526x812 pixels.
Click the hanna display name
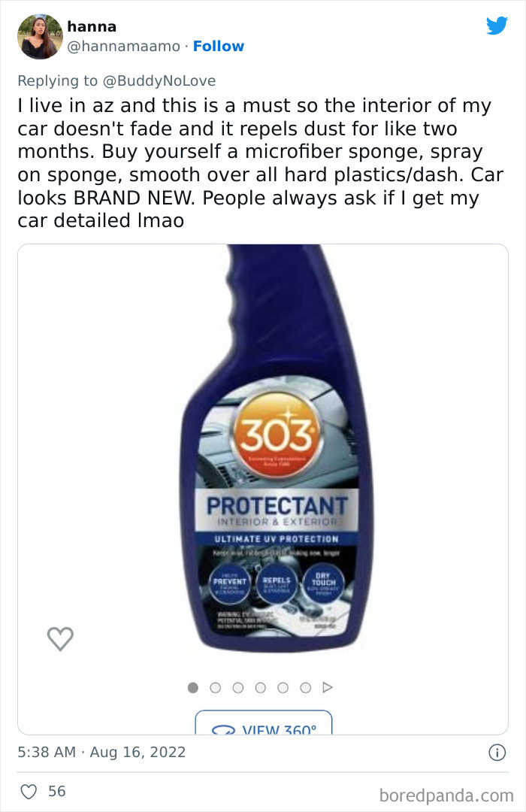point(92,26)
